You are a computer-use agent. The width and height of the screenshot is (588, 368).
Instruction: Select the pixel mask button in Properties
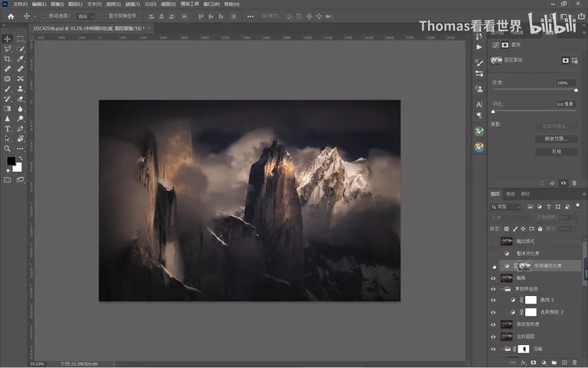[566, 60]
